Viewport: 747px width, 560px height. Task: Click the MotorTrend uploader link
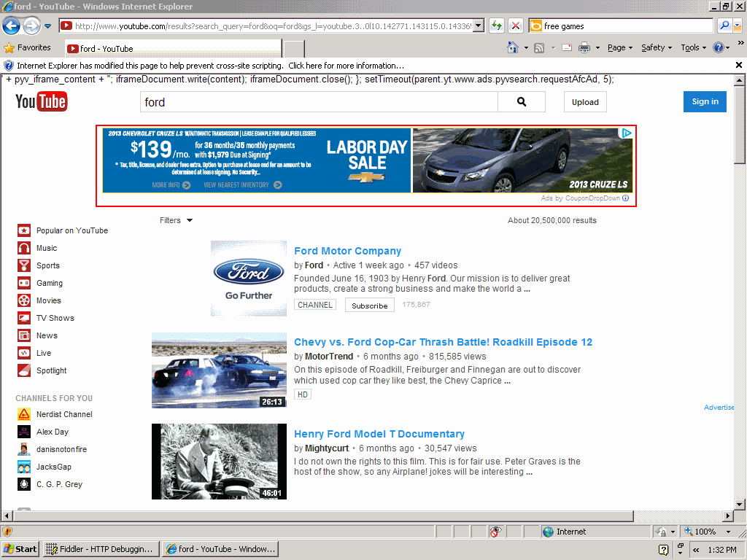coord(329,356)
